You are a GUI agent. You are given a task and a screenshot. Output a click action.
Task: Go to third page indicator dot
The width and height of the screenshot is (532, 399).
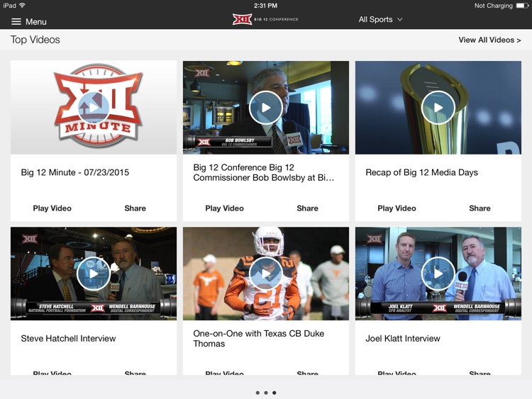click(274, 393)
